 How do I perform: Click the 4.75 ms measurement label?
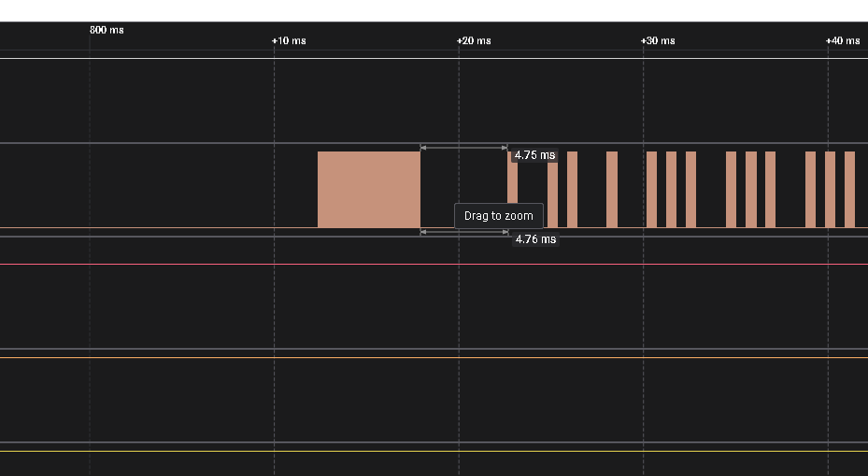(x=534, y=155)
